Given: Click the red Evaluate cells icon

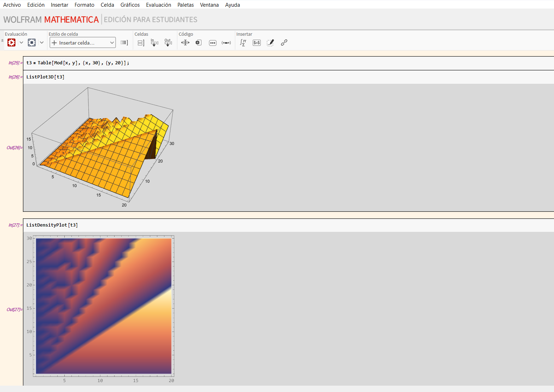Looking at the screenshot, I should (11, 43).
